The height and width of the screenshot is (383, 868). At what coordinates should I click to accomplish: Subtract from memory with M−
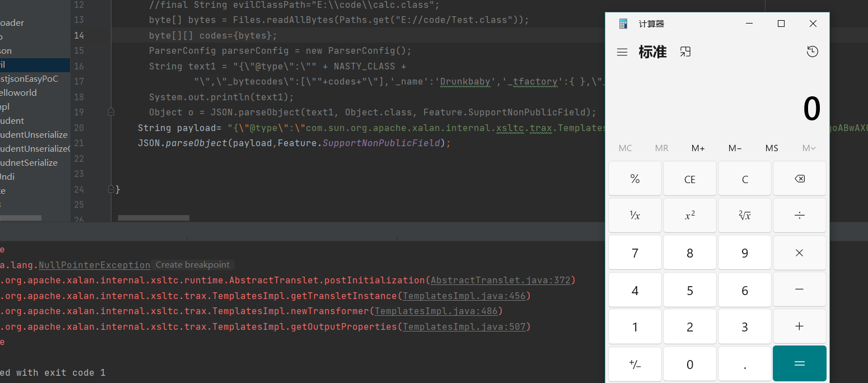(x=735, y=148)
